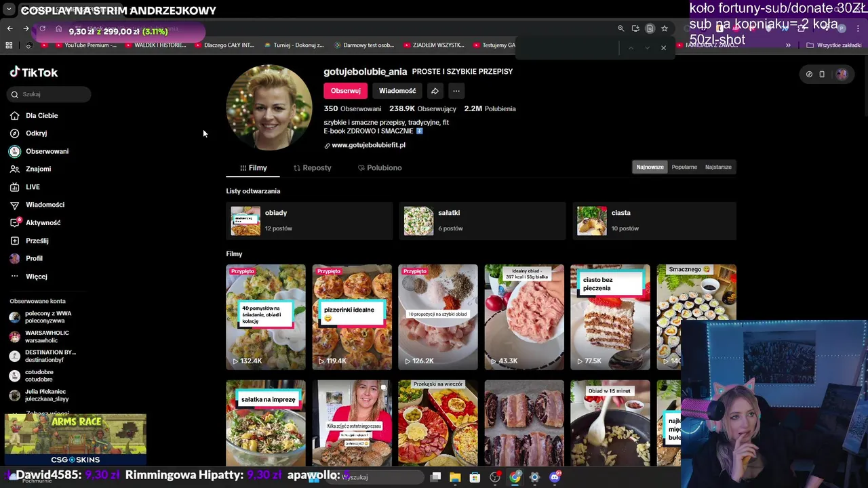Open the sałatki playlist
This screenshot has width=868, height=488.
[482, 221]
